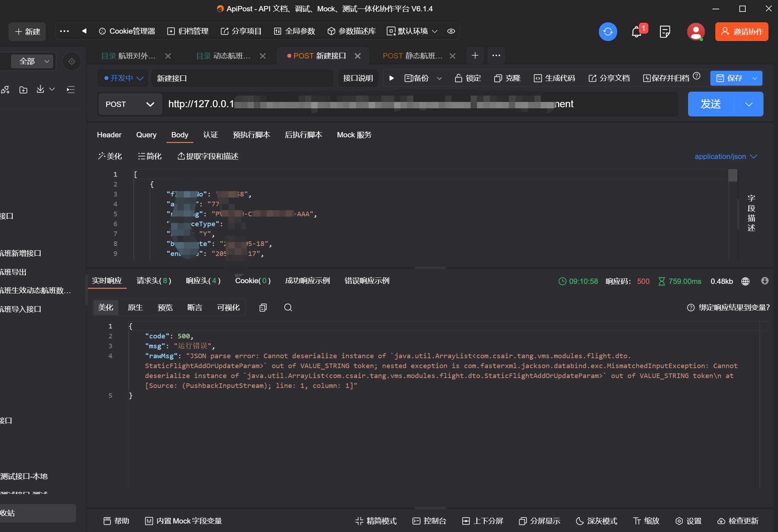
Task: Click the locate target icon in sidebar
Action: pos(72,61)
